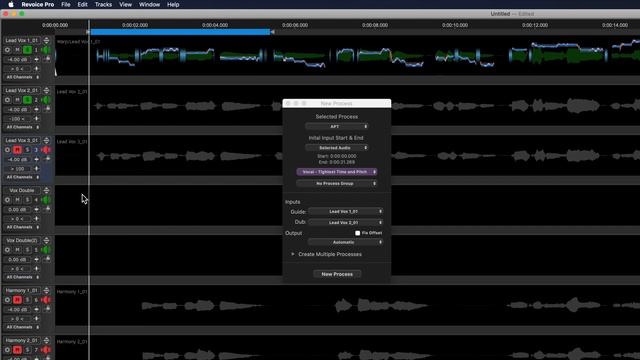
Task: Unmute the Lead Vox 3_01 track
Action: [17, 150]
